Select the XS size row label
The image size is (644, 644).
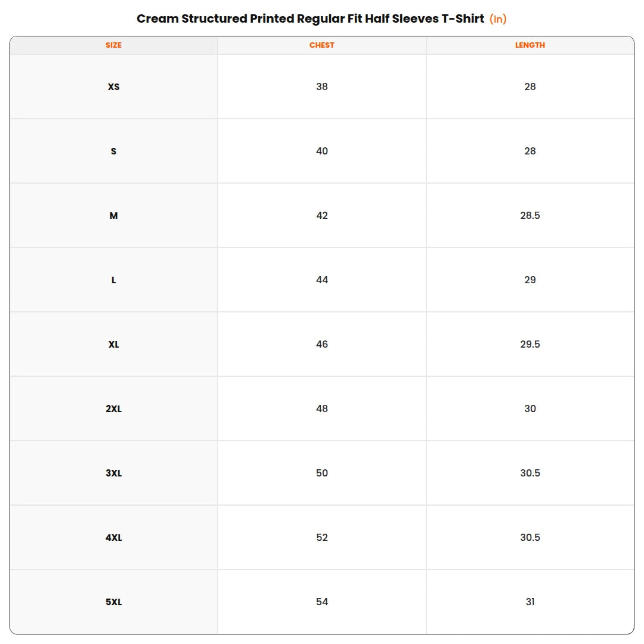pyautogui.click(x=114, y=86)
